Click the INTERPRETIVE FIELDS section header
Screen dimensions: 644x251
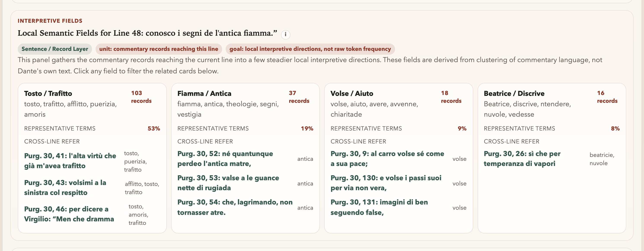point(50,21)
